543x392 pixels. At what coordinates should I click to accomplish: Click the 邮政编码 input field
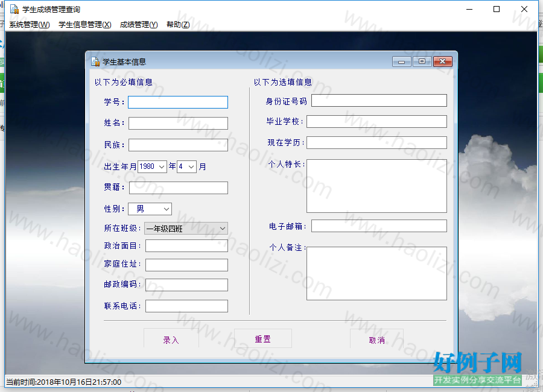click(186, 285)
